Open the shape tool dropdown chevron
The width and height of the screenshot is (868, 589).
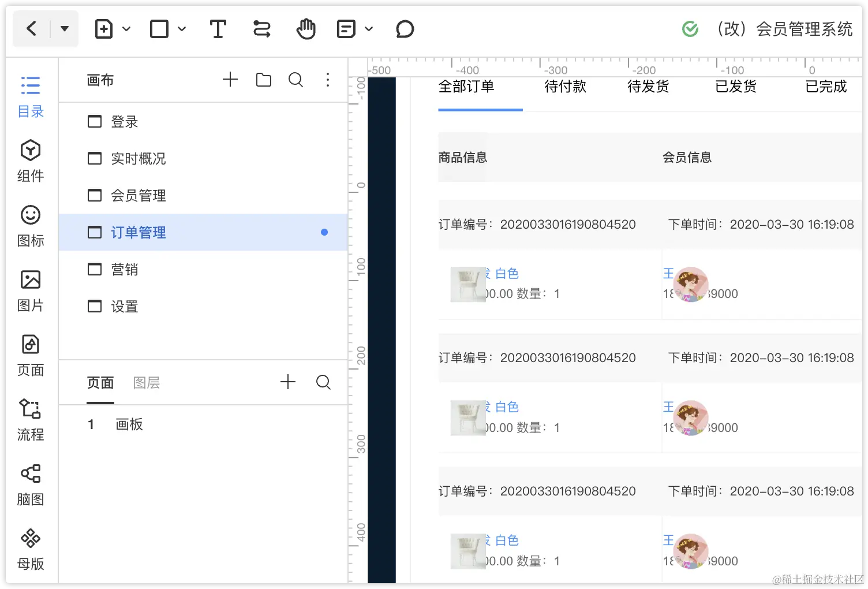(182, 29)
